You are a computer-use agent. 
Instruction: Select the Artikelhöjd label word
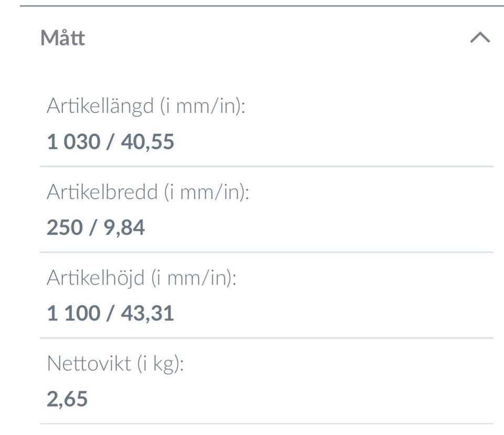point(95,277)
